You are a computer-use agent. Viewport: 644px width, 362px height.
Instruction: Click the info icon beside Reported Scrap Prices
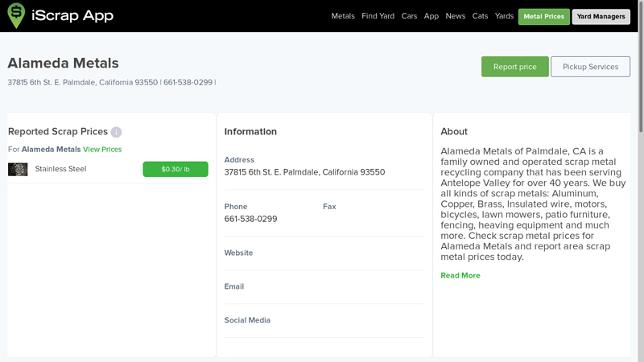(x=116, y=132)
